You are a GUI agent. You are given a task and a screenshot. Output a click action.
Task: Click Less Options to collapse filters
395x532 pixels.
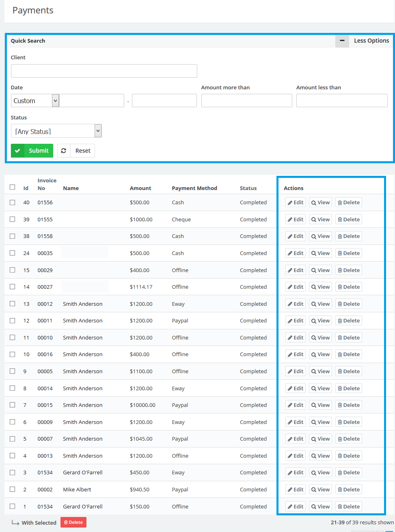371,41
